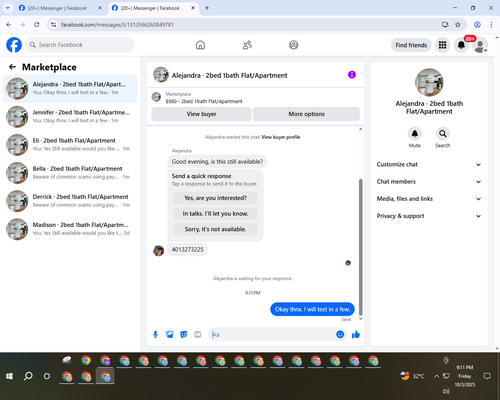Switch to first Messenger browser tab
Viewport: 500px width, 400px height.
(x=60, y=8)
